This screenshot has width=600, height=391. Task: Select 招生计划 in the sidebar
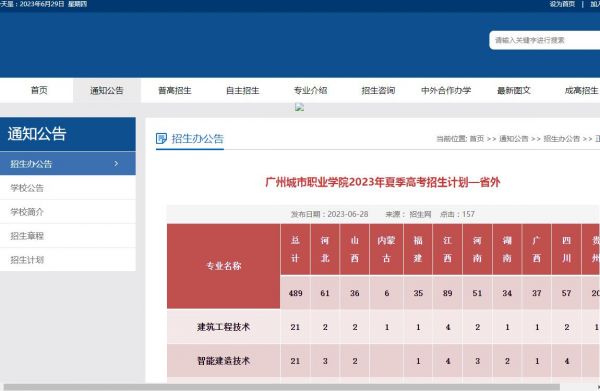68,260
